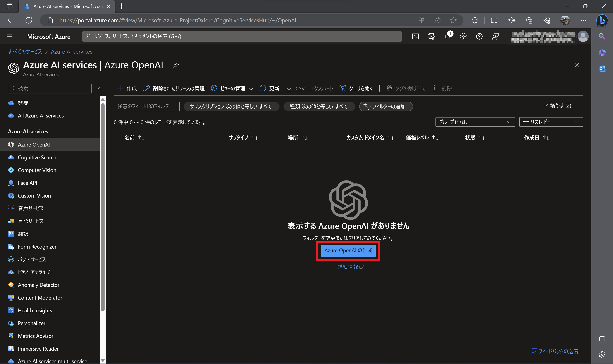Open the feedback icon in the header
613x364 pixels.
pos(495,36)
